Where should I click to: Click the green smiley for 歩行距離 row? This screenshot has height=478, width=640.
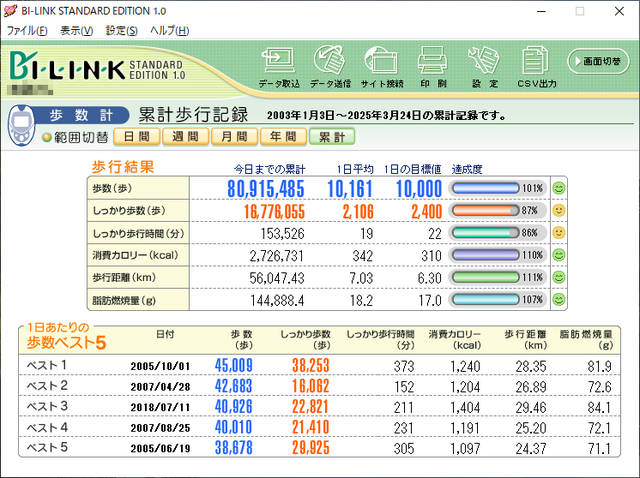pyautogui.click(x=558, y=277)
